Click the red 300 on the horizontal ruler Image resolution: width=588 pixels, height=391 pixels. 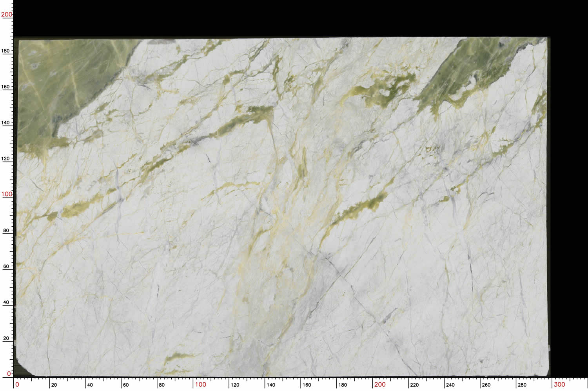559,384
